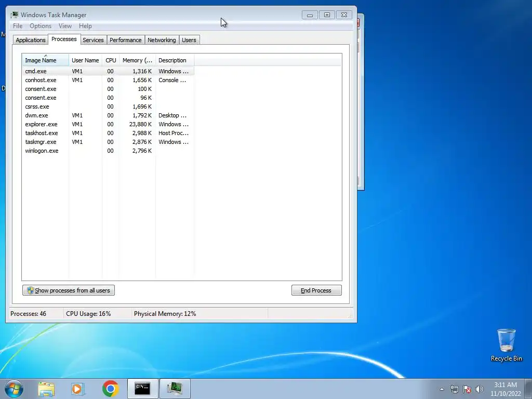Select the dwm.exe process

coord(108,115)
